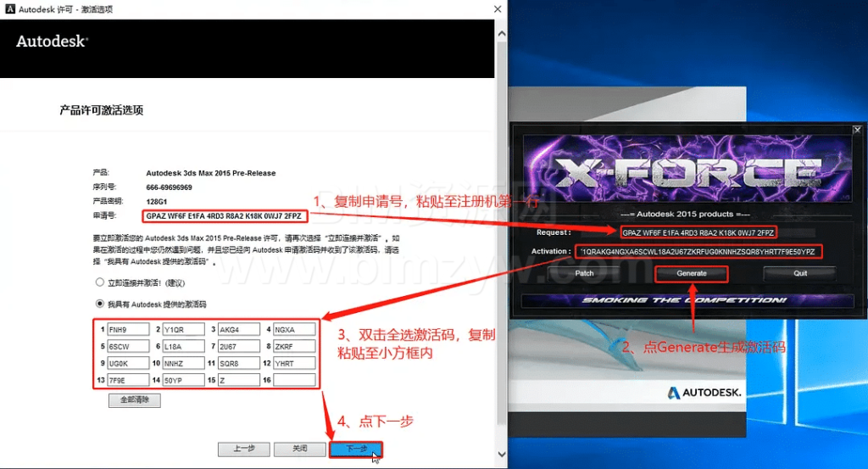Click activation code field 7 containing 2U67
868x469 pixels.
(x=238, y=347)
